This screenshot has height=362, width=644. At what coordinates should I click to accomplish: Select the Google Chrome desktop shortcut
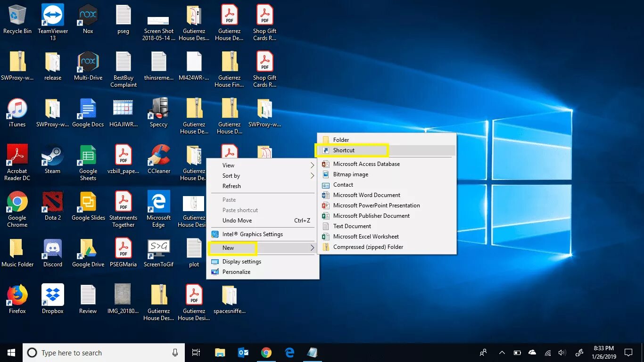click(17, 209)
